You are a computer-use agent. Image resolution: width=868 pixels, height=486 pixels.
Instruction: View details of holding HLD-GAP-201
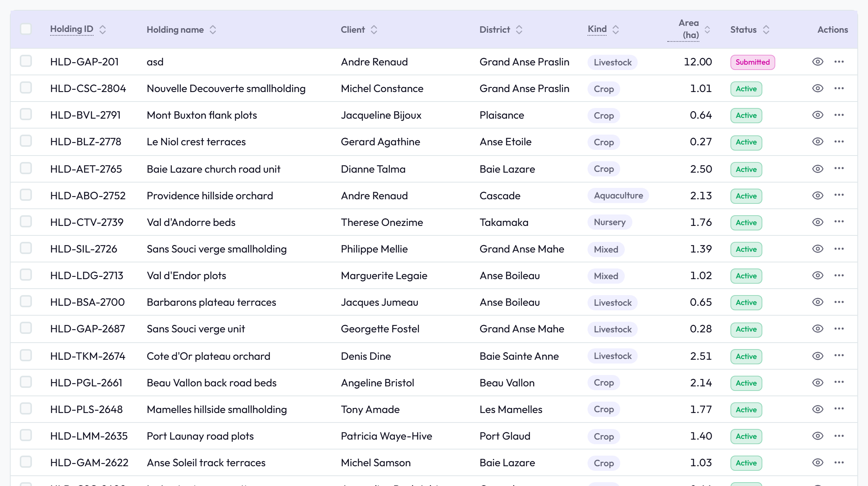pyautogui.click(x=817, y=62)
